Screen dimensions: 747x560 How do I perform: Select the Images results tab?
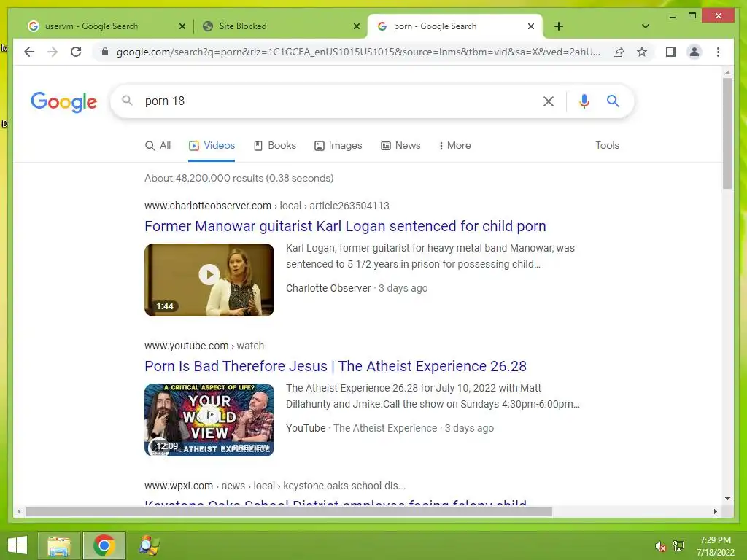click(x=338, y=145)
